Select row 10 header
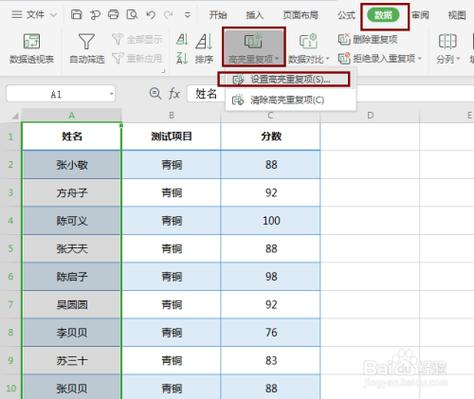 (11, 388)
